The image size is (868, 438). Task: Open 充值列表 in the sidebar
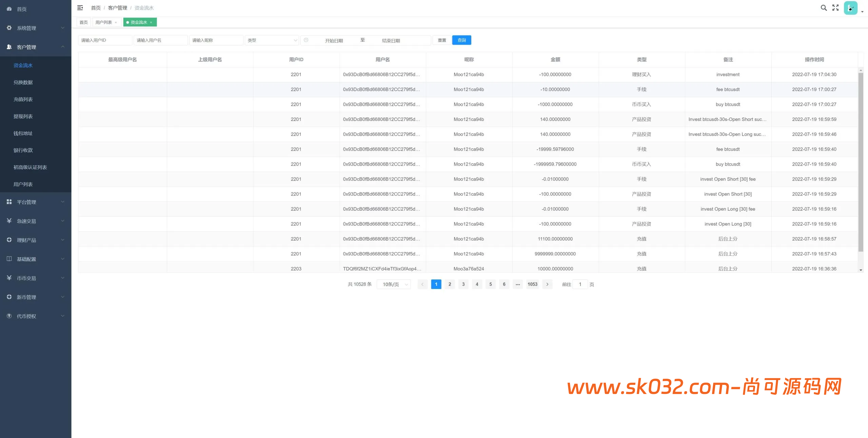click(x=23, y=99)
